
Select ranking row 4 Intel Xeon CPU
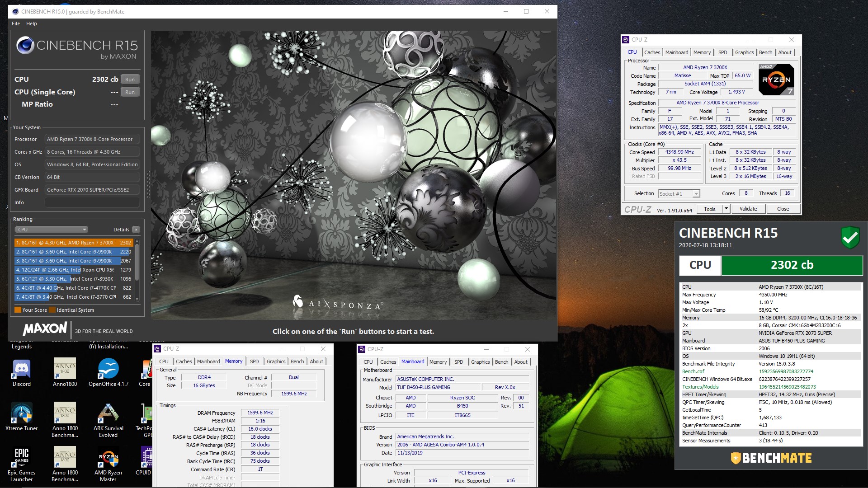pyautogui.click(x=74, y=270)
